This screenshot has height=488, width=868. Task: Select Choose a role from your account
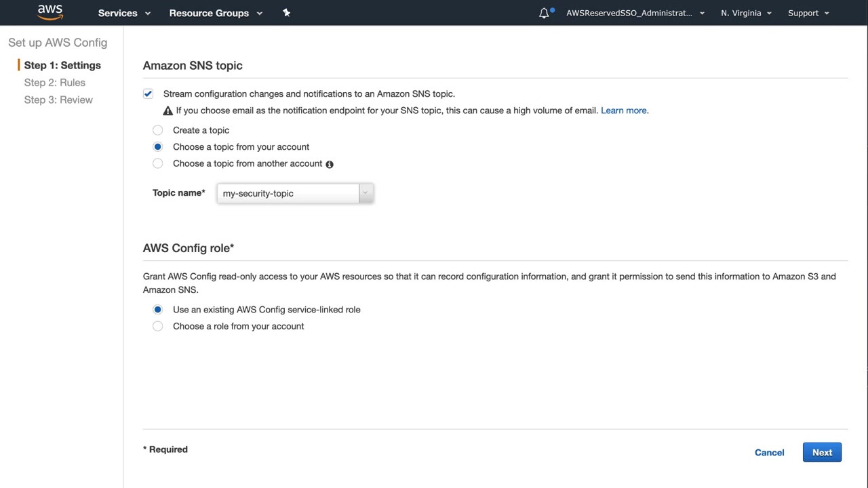click(158, 326)
